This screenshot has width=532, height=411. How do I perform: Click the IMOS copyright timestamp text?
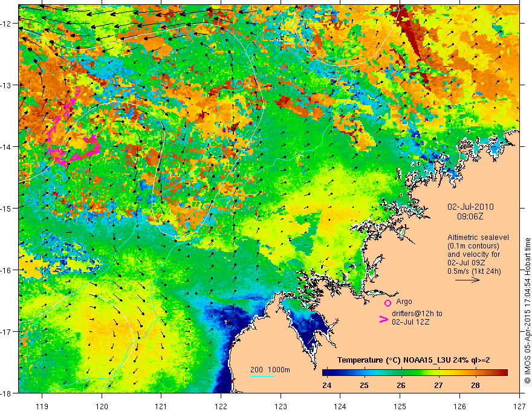pos(527,309)
